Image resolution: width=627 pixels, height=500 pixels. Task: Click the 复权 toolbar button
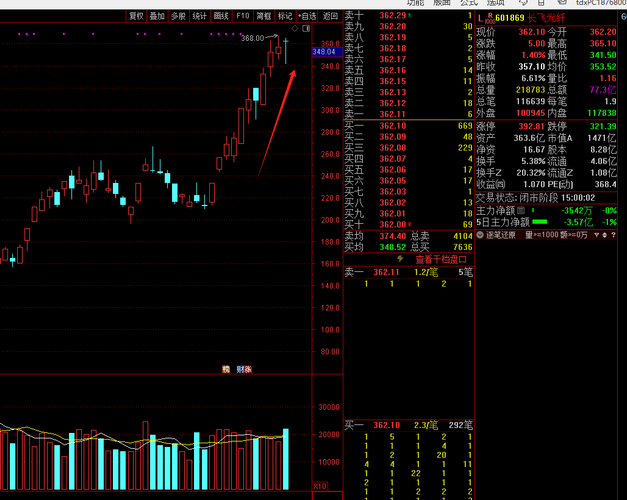(x=136, y=16)
